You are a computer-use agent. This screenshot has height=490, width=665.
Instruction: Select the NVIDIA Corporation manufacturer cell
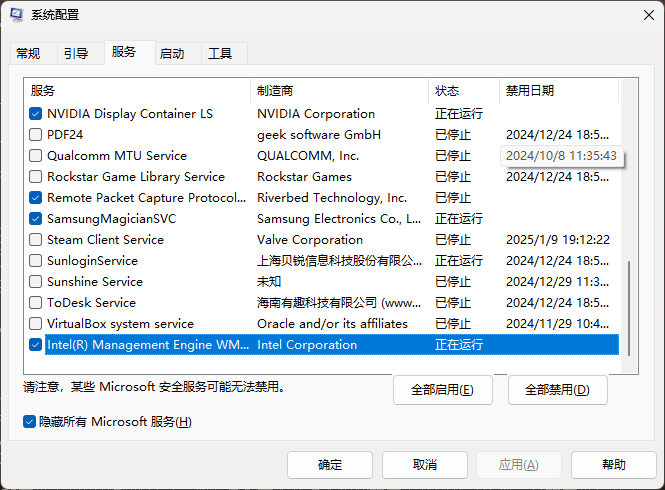pos(316,114)
